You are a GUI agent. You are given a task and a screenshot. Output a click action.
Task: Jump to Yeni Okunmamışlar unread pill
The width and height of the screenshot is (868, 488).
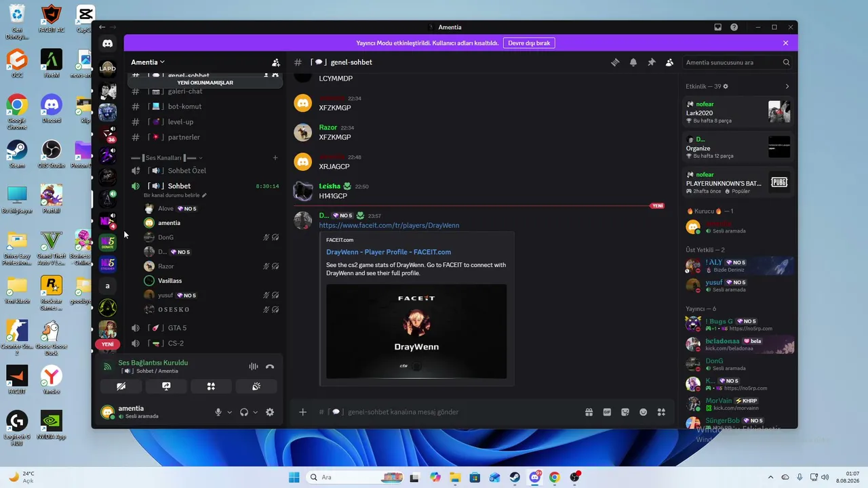(205, 83)
